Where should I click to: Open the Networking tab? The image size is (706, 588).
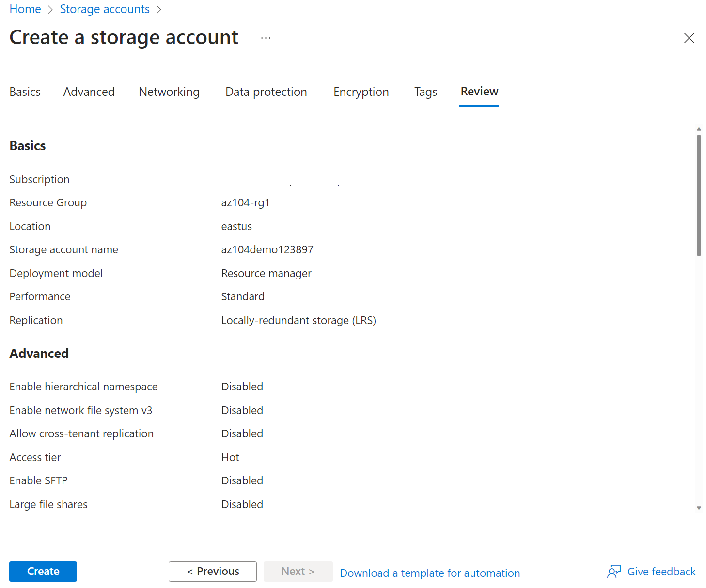pos(169,92)
